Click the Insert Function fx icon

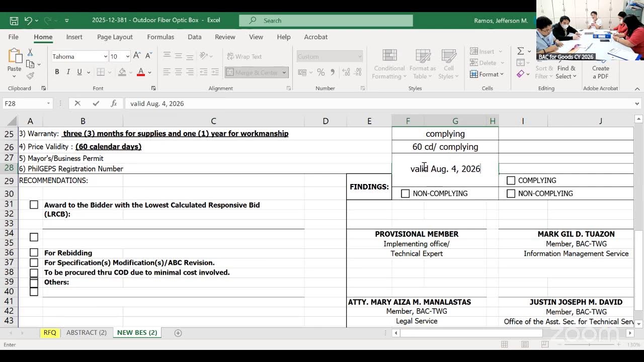(x=114, y=104)
